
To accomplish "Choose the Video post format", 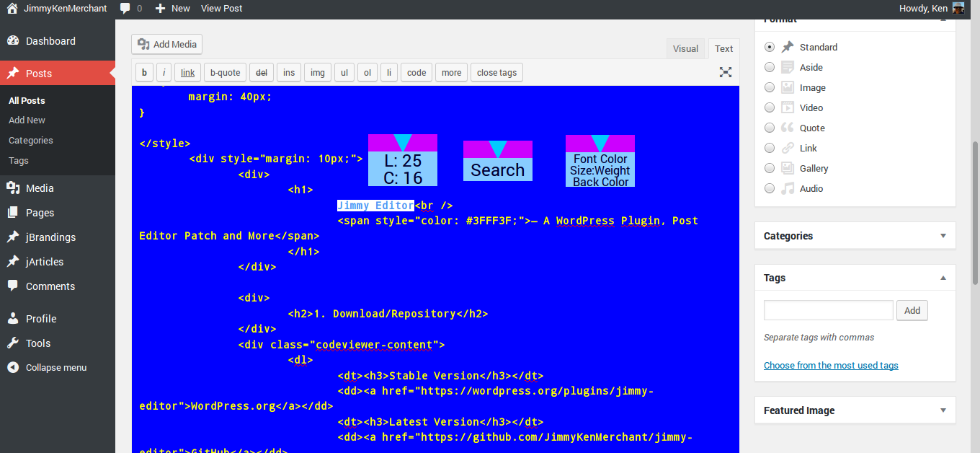I will point(770,107).
